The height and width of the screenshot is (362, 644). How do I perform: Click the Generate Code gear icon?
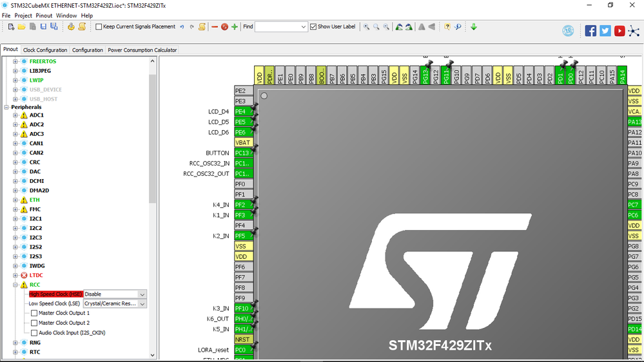click(71, 26)
